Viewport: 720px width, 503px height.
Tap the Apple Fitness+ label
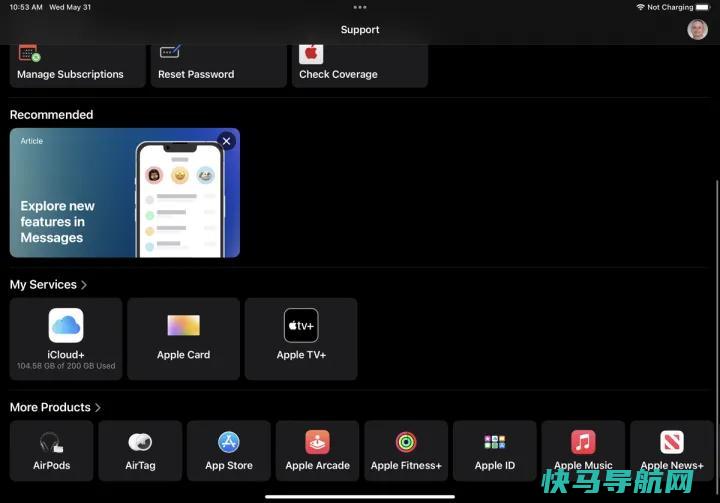coord(406,466)
